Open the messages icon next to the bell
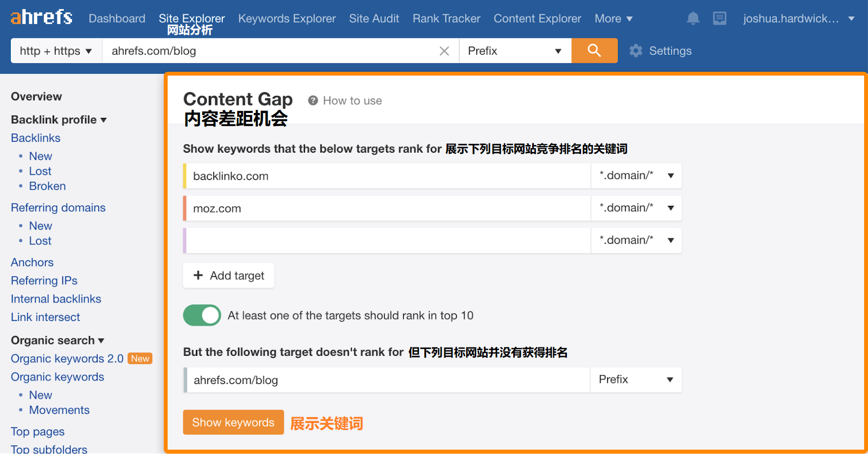 [719, 18]
